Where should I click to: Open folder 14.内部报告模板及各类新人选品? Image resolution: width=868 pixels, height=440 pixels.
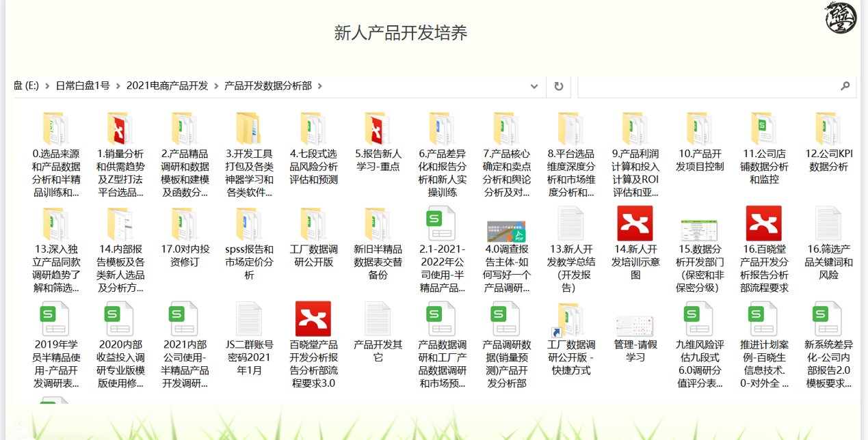click(x=120, y=250)
